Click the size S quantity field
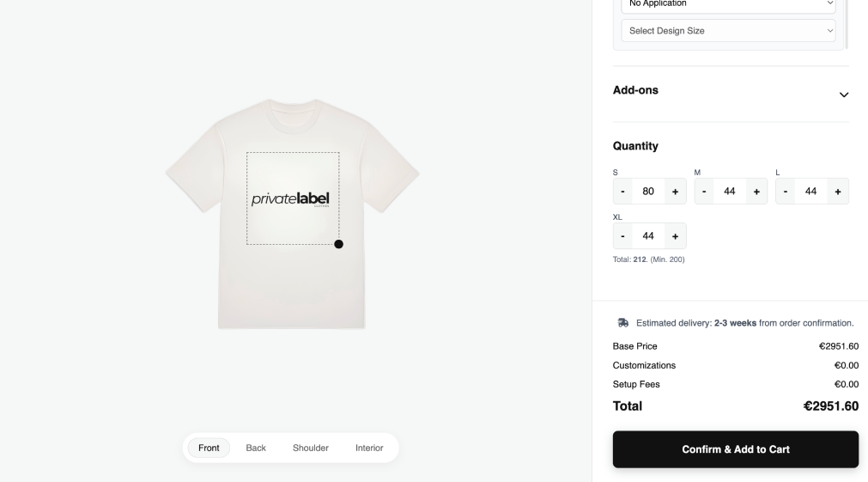Viewport: 868px width, 482px height. 648,192
